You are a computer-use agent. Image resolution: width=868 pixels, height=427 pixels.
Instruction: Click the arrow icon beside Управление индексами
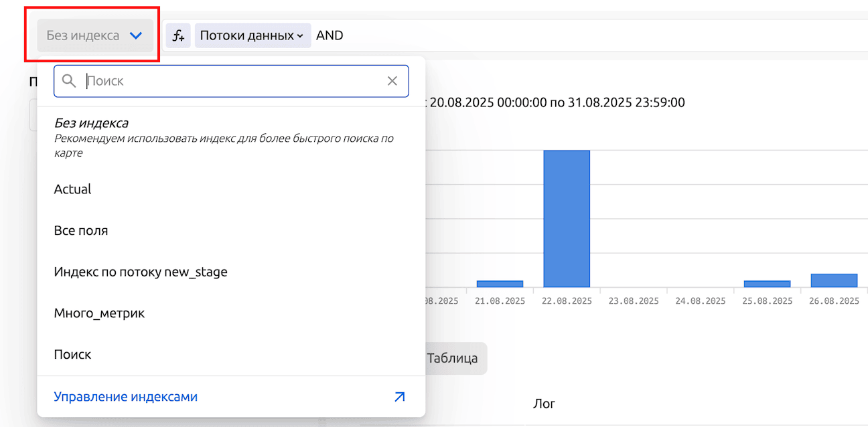point(399,397)
